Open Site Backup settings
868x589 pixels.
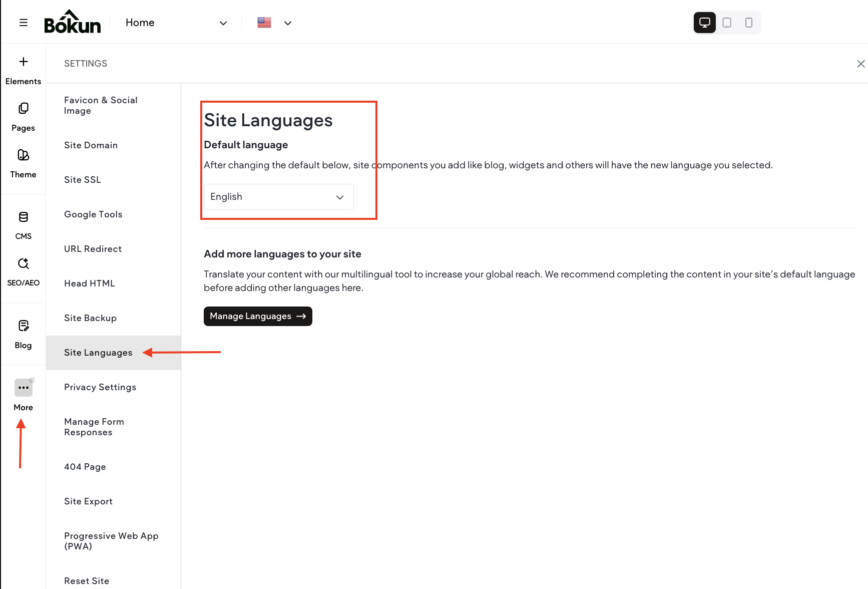[x=114, y=318]
